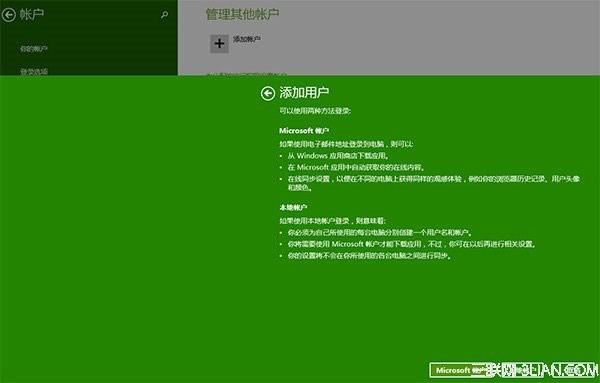This screenshot has width=600, height=383.
Task: Click the 本地帐户 section heading
Action: [293, 208]
